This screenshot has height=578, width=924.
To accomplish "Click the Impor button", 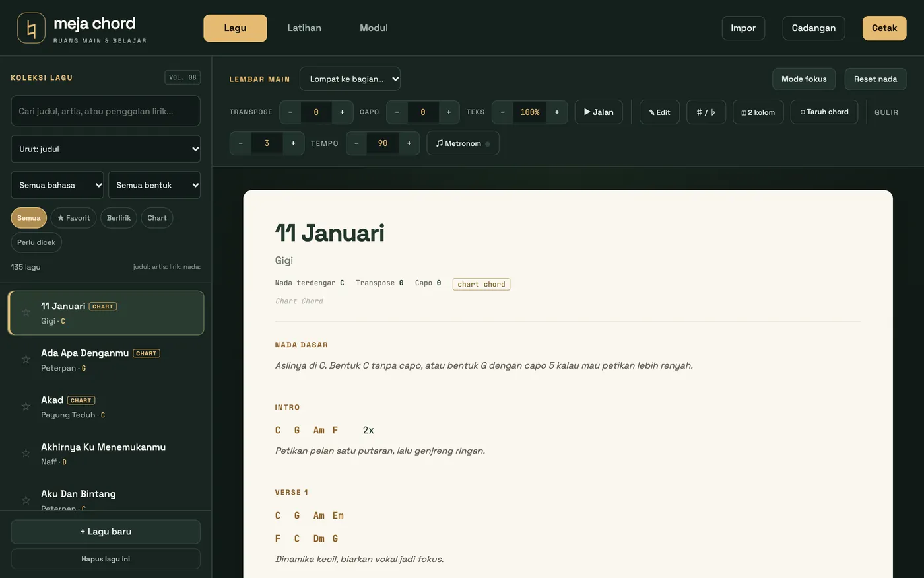I will click(x=743, y=28).
